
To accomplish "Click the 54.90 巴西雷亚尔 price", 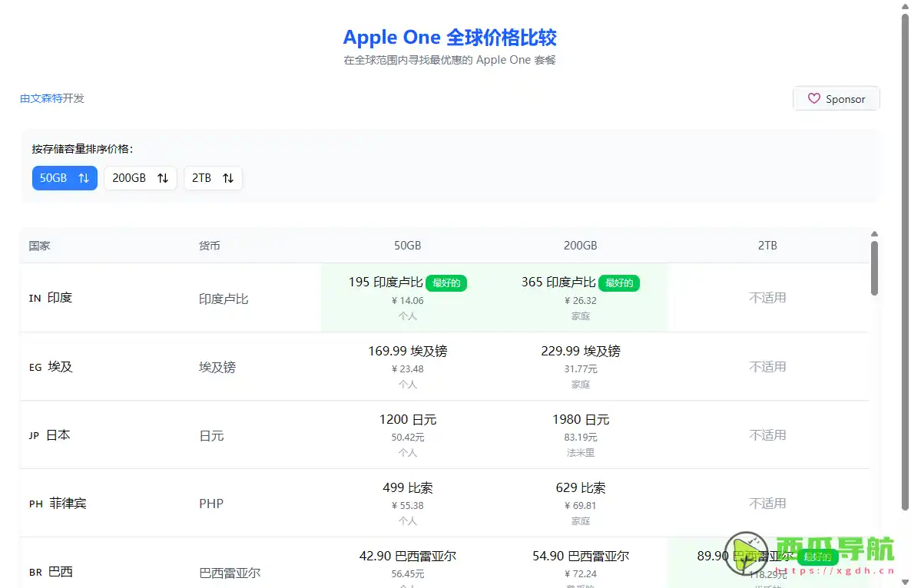I will click(x=581, y=556).
